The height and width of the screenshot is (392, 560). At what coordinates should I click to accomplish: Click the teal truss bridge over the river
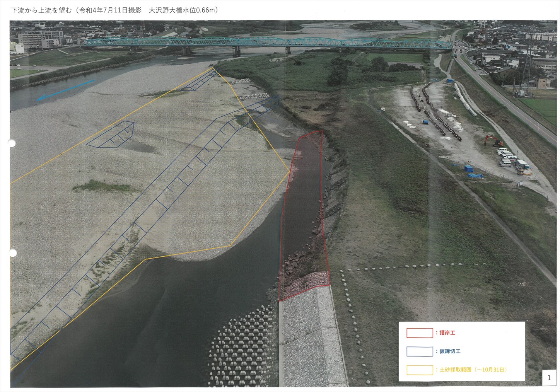point(267,42)
